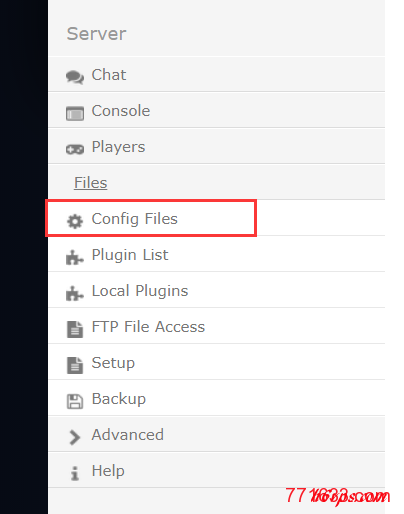This screenshot has width=404, height=514.
Task: Click the FTP File Access document icon
Action: pyautogui.click(x=75, y=329)
